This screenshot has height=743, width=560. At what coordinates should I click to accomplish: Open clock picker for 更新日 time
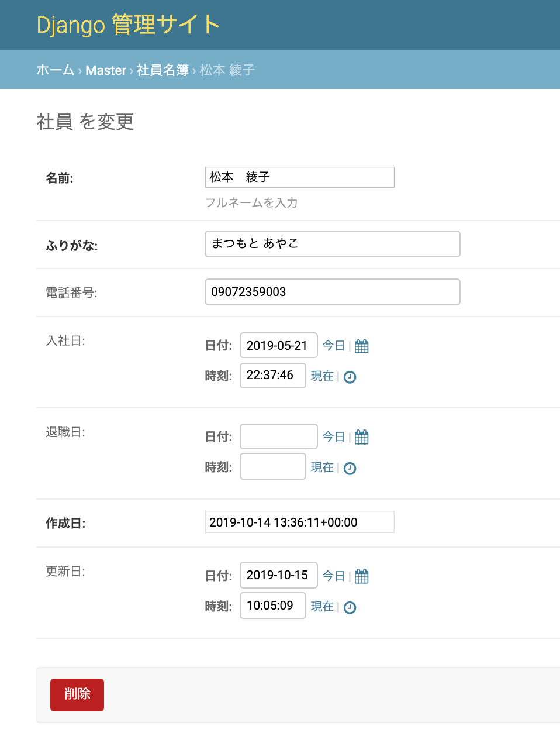350,607
